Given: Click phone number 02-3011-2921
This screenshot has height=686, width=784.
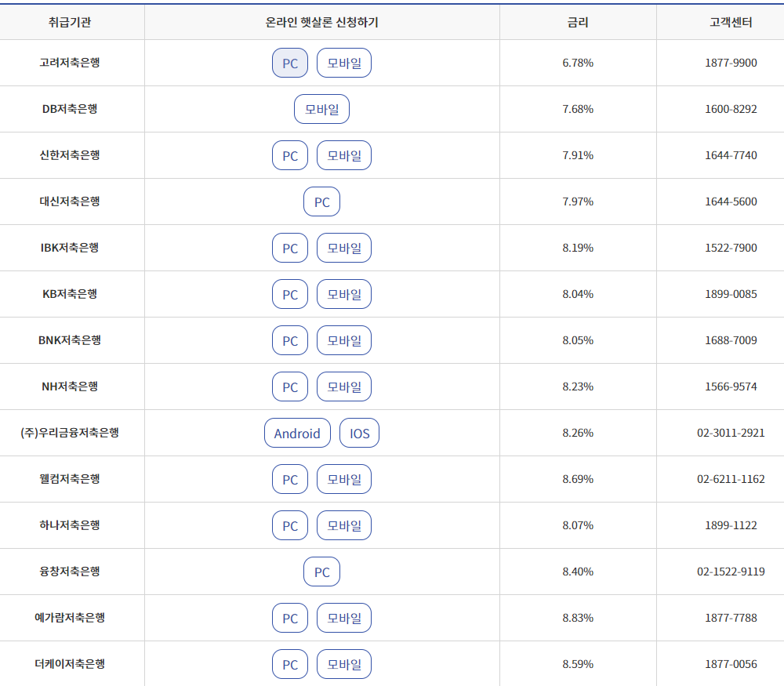Looking at the screenshot, I should tap(731, 433).
